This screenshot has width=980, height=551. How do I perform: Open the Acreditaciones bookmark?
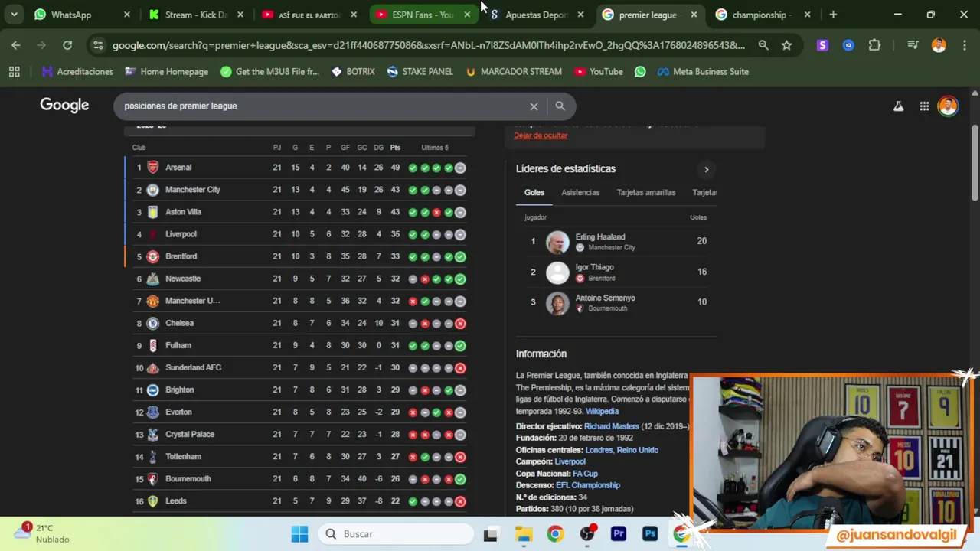click(x=77, y=71)
